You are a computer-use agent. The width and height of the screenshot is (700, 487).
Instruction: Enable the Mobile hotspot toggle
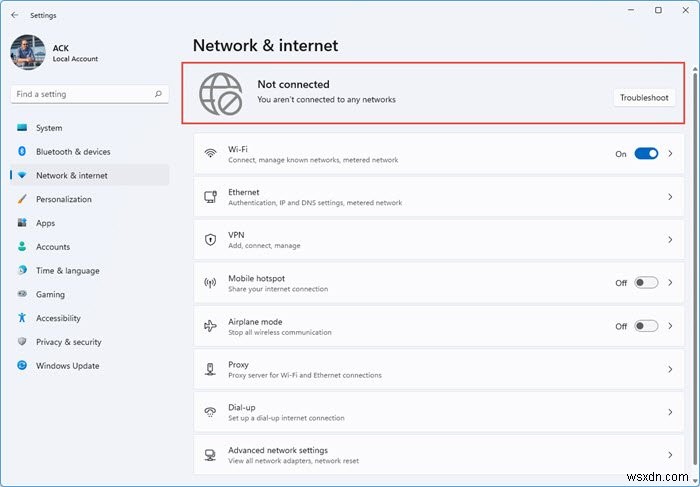646,283
